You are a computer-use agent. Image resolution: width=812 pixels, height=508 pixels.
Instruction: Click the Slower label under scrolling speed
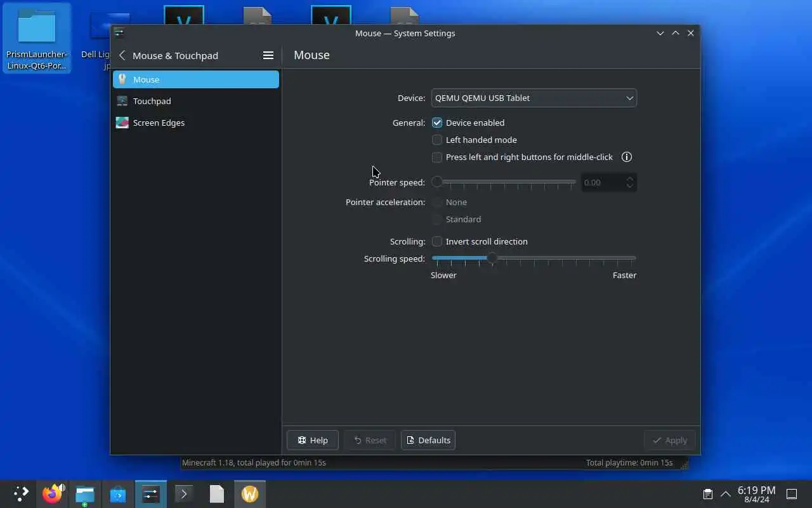[x=443, y=275]
